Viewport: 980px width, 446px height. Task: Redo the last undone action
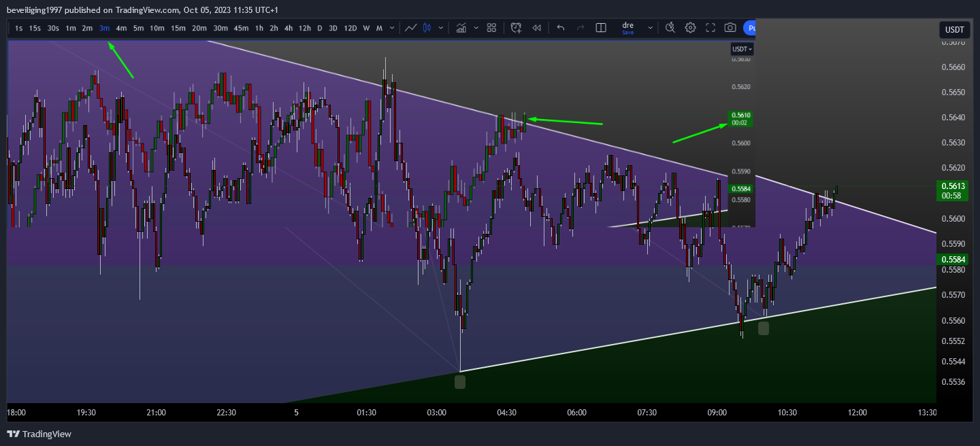click(581, 28)
